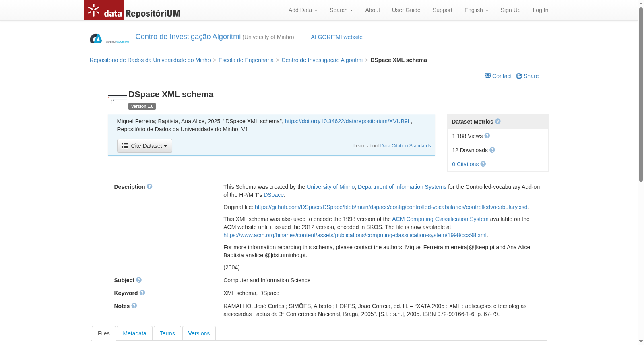Go to Centro de Investigação Algoritmi breadcrumb

322,60
